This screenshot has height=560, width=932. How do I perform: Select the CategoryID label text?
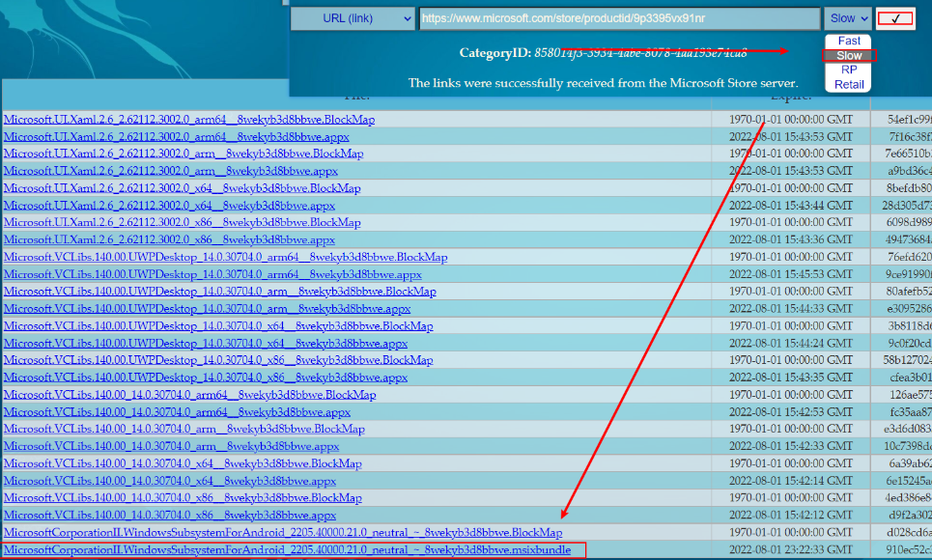(494, 53)
